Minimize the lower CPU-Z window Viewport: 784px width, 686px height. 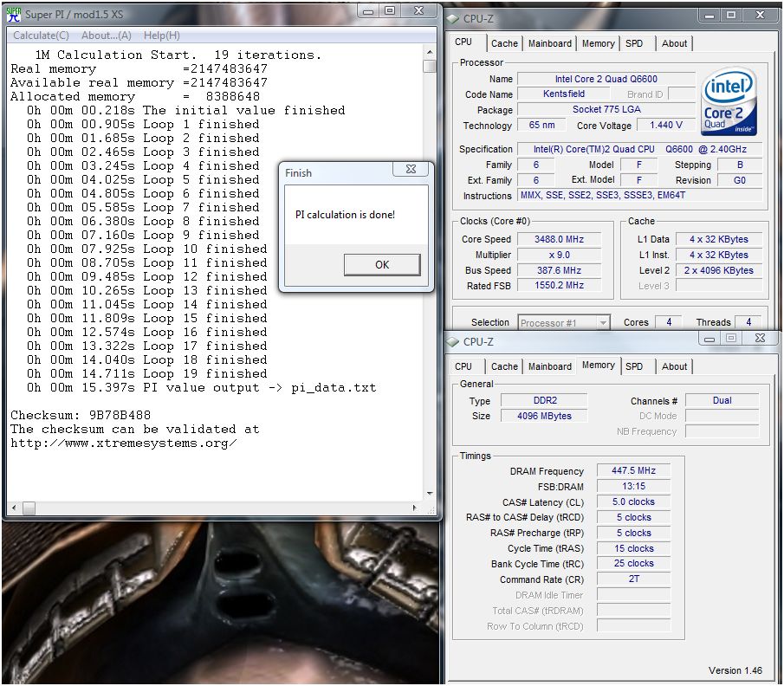709,339
